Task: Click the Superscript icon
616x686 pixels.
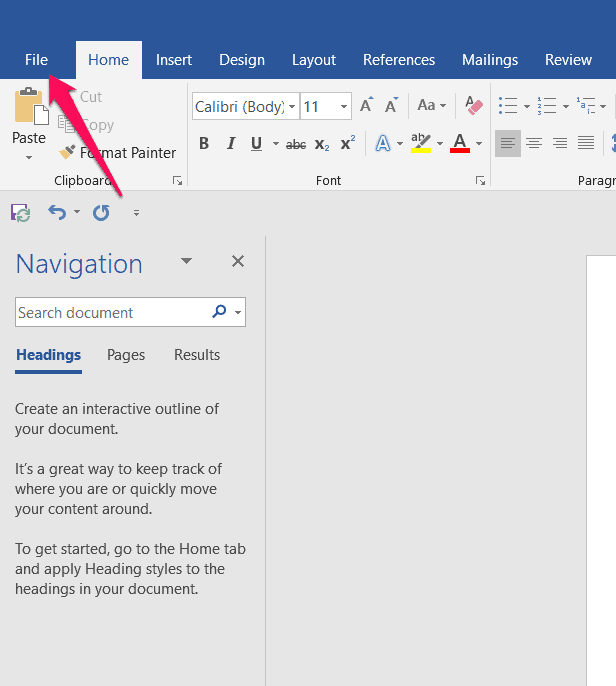Action: tap(347, 144)
